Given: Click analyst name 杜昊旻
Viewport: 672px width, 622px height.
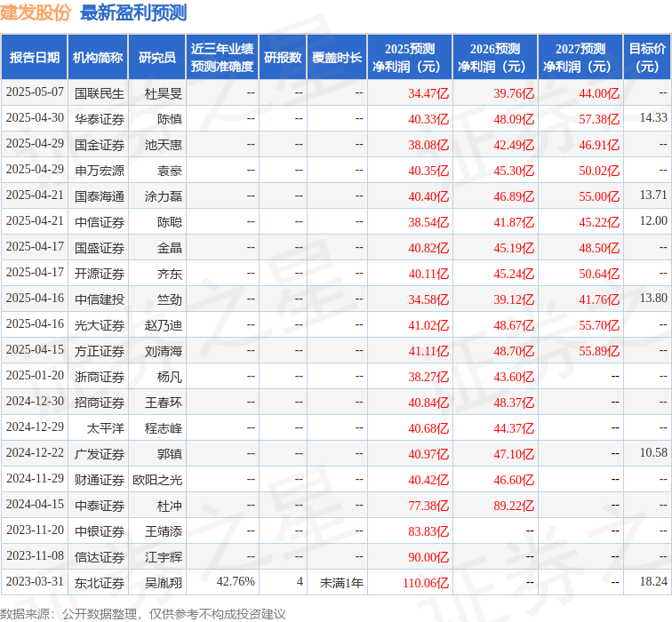Looking at the screenshot, I should [164, 93].
